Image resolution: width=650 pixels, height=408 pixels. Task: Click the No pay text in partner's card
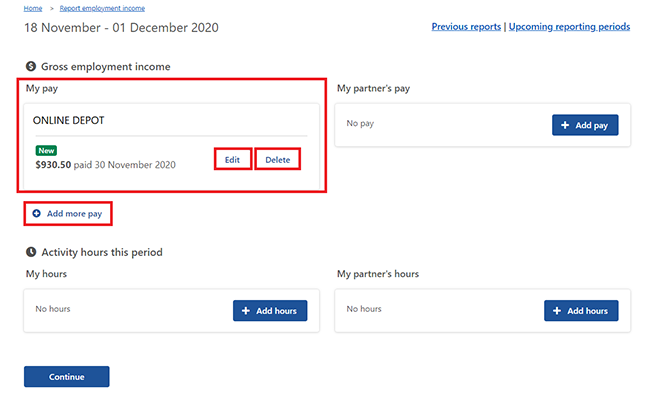pos(360,124)
